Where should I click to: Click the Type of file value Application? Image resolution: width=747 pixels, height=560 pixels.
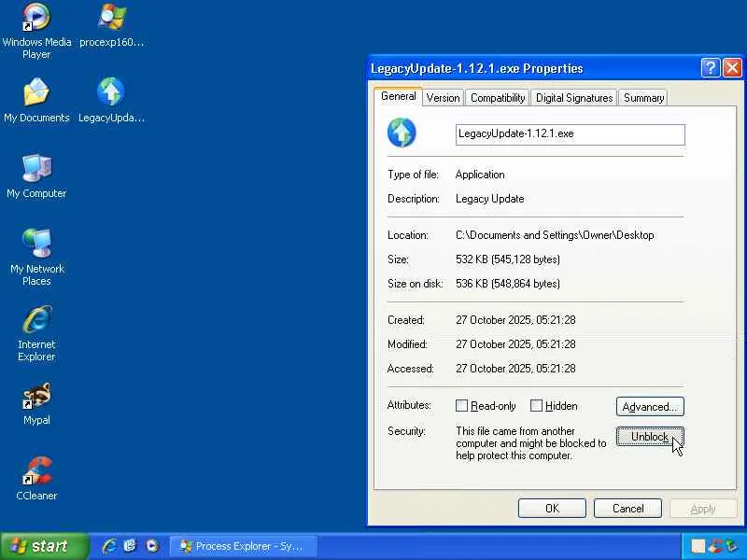[480, 175]
